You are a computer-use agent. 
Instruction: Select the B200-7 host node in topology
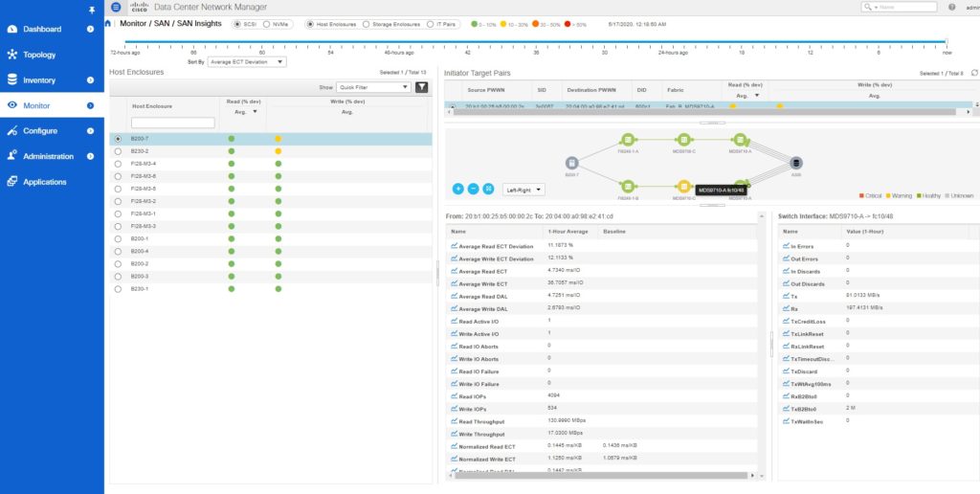coord(571,163)
